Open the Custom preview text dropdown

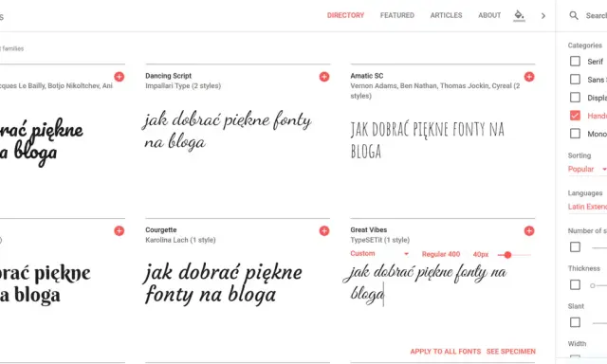379,254
